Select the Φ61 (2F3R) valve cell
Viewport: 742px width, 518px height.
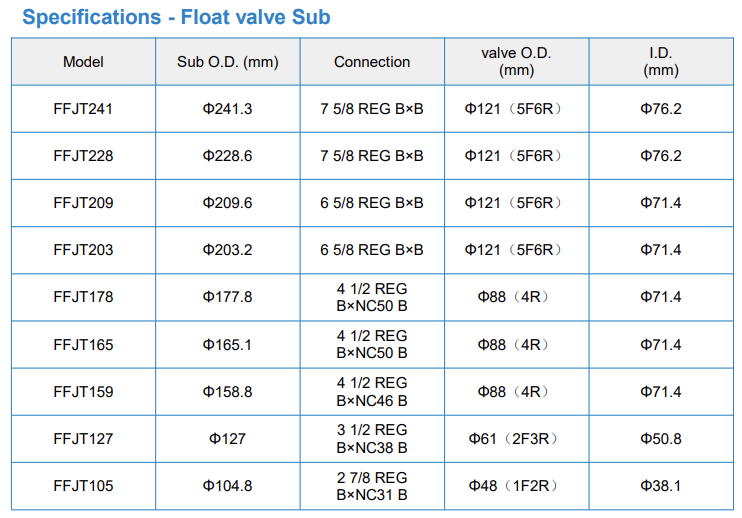[516, 439]
